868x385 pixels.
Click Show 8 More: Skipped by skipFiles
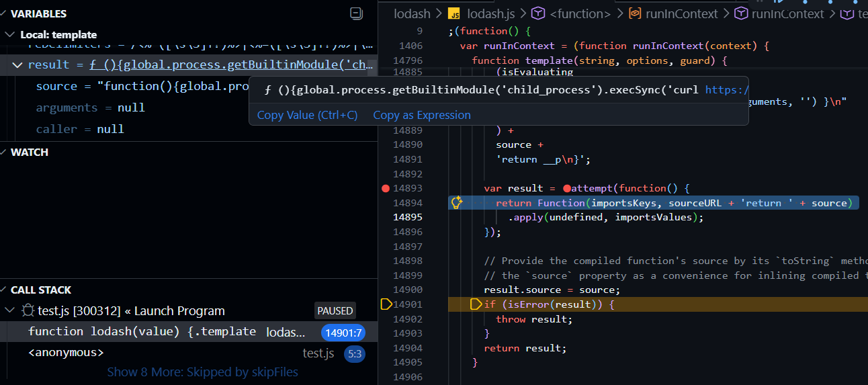[202, 372]
